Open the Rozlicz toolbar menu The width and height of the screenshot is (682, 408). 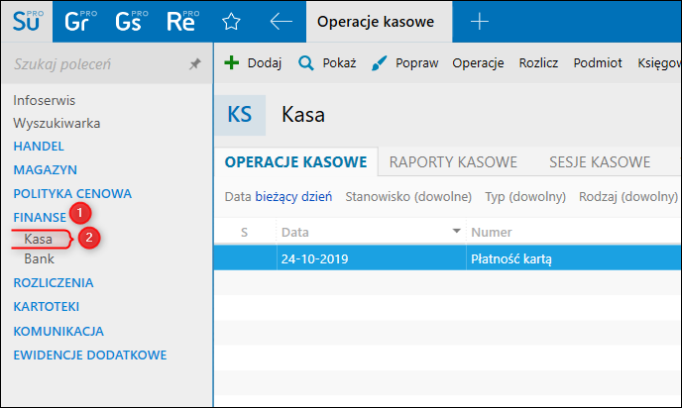(538, 63)
